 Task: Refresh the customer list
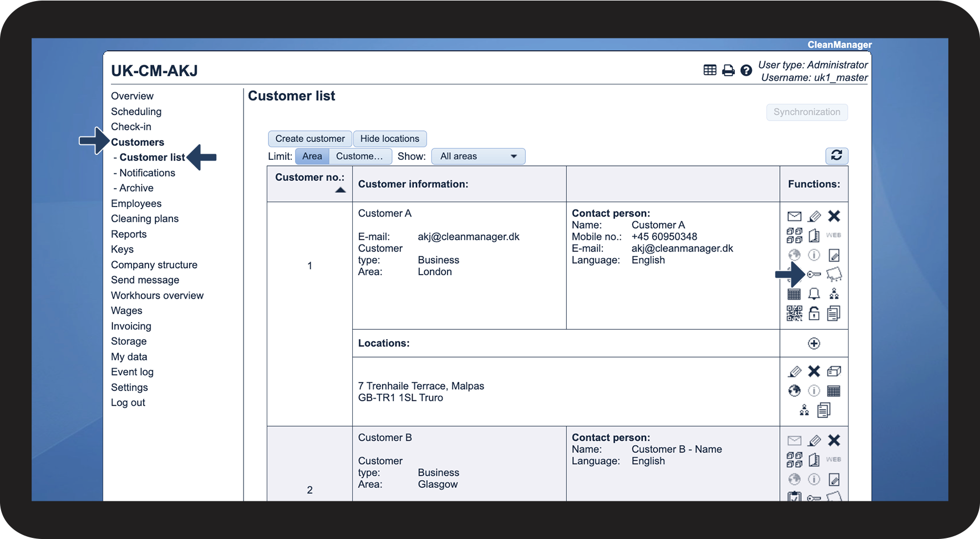click(836, 155)
